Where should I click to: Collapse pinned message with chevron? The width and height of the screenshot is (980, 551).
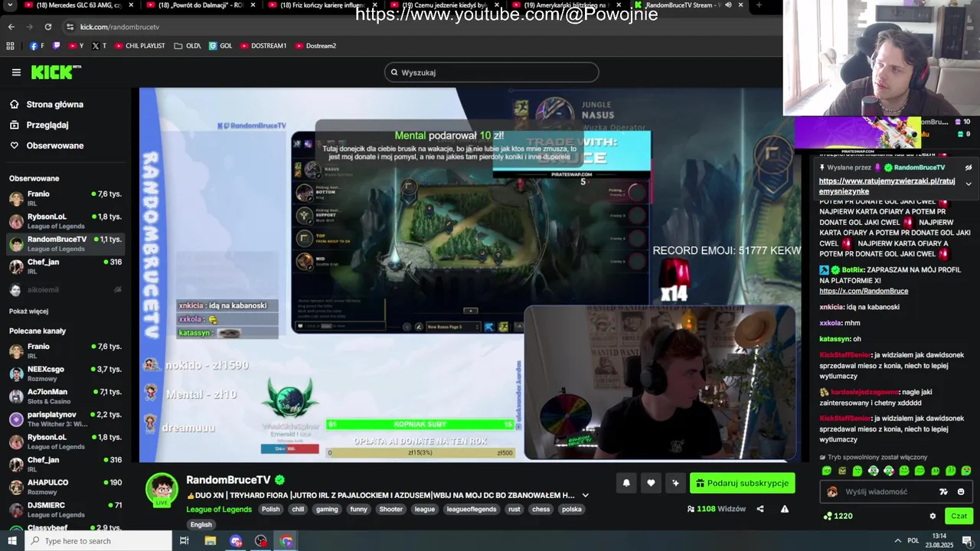coord(968,184)
